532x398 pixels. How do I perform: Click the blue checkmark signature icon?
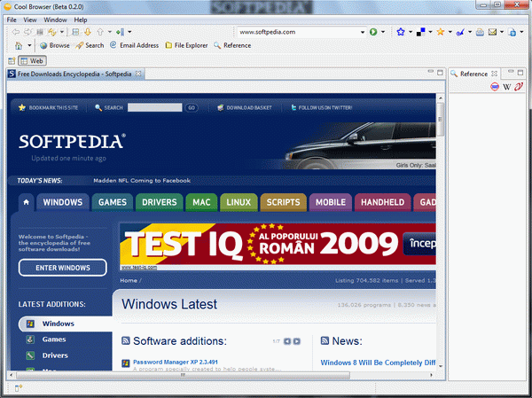(460, 32)
